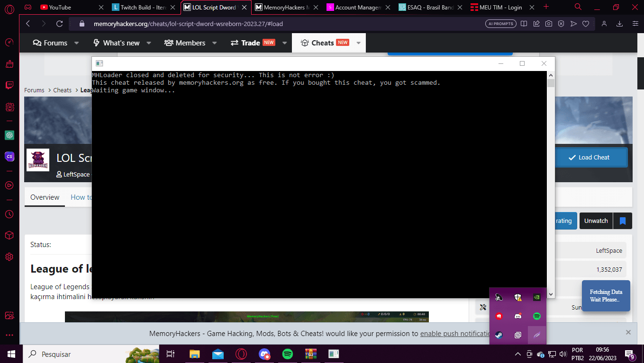The height and width of the screenshot is (363, 644).
Task: Open Twitch panel in Opera sidebar
Action: point(9,86)
